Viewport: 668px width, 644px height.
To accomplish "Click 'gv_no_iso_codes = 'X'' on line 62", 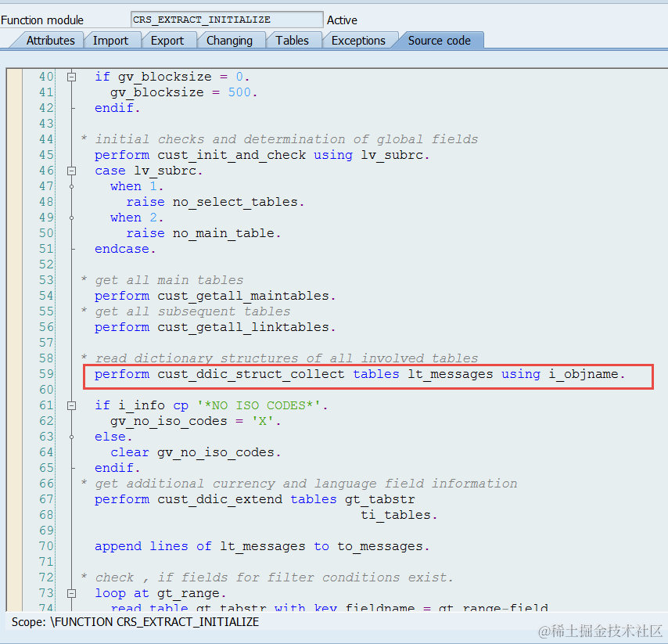I will point(193,422).
